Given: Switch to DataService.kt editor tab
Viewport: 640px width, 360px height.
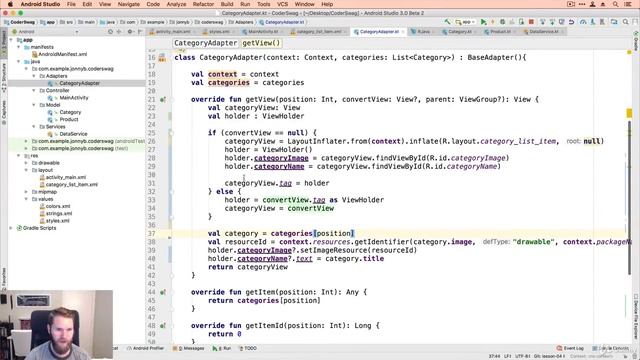Looking at the screenshot, I should [x=544, y=32].
